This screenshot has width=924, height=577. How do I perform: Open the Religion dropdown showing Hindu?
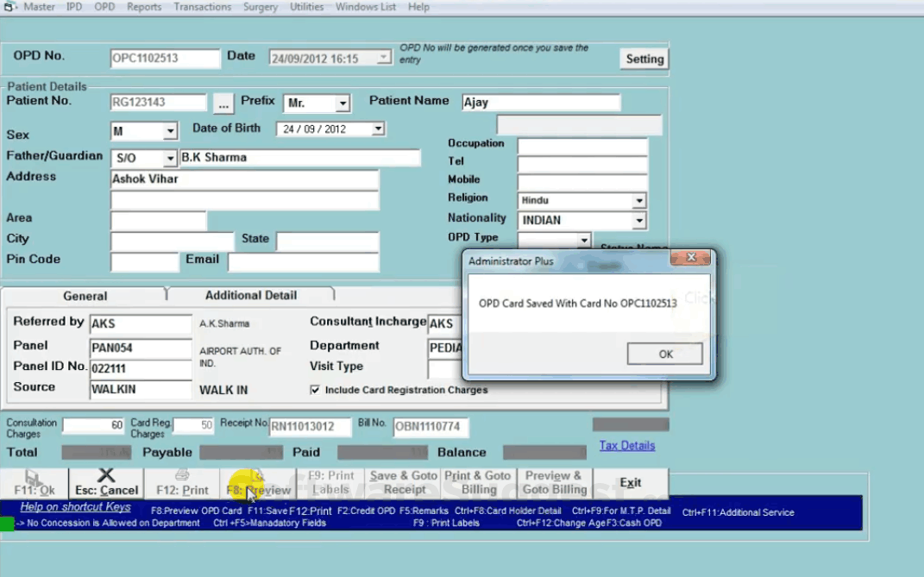tap(639, 199)
